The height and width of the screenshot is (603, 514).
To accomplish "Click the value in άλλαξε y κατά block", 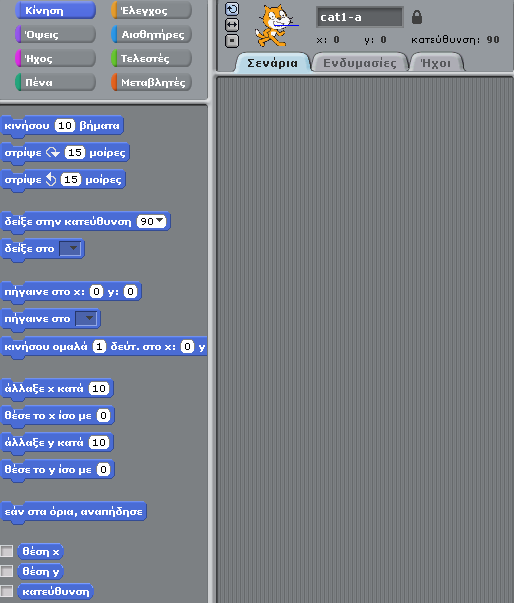I will pos(99,442).
